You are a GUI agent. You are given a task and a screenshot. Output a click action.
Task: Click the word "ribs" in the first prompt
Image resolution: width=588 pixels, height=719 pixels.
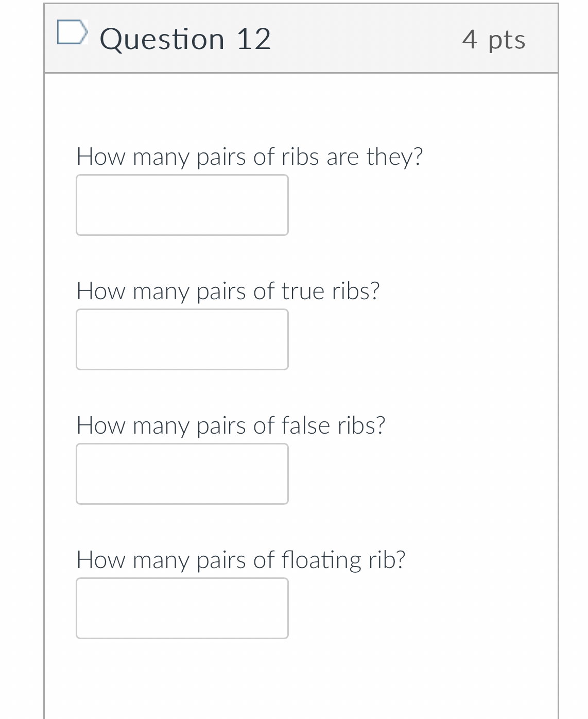pyautogui.click(x=300, y=157)
